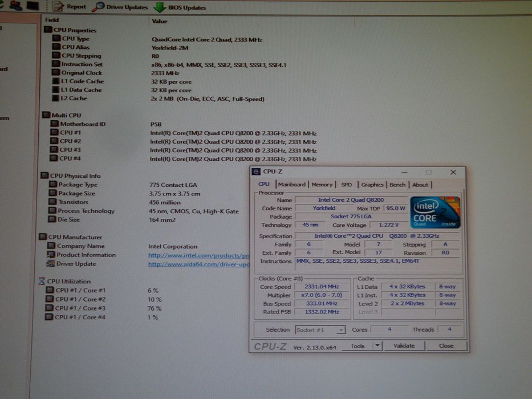The width and height of the screenshot is (532, 399).
Task: Select the '775 Contact LGA' value
Action: [173, 185]
